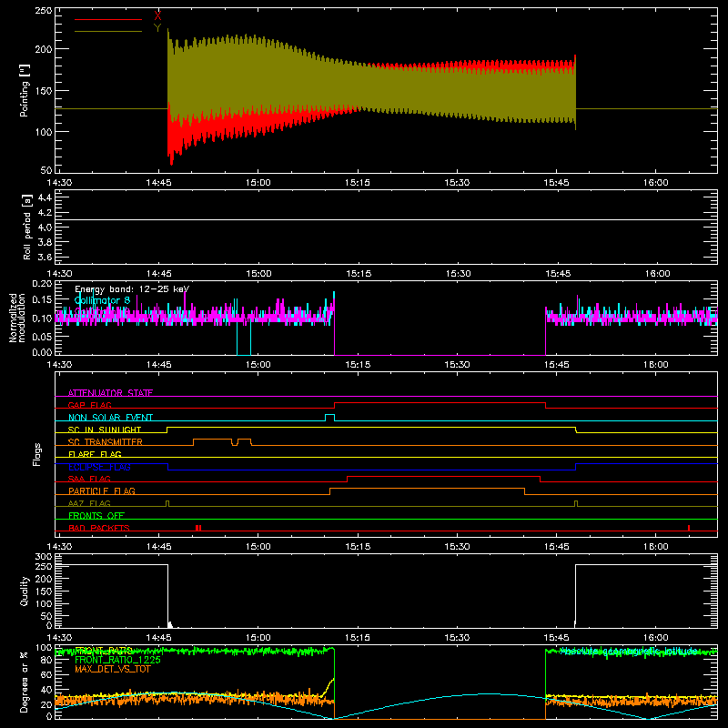Select the FRONT_RATIO_1225 legend text
The height and width of the screenshot is (728, 728).
[x=117, y=660]
